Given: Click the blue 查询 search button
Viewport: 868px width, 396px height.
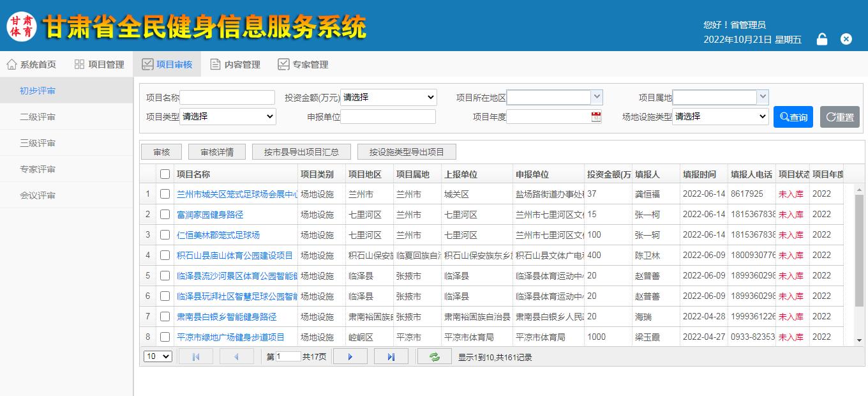Looking at the screenshot, I should tap(793, 117).
